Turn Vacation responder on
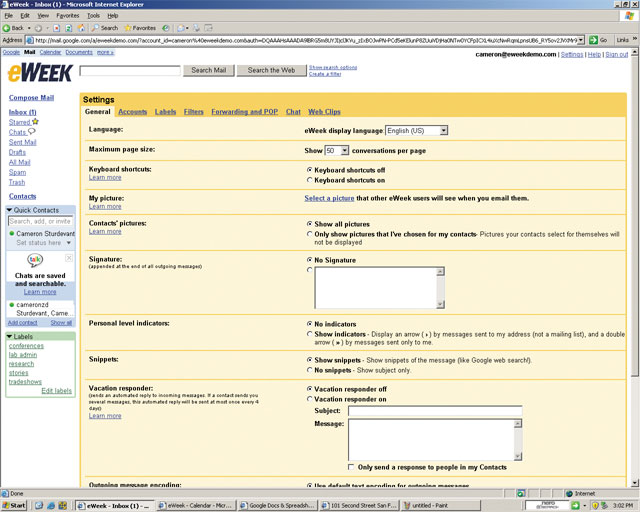Viewport: 640px width, 512px height. tap(309, 399)
